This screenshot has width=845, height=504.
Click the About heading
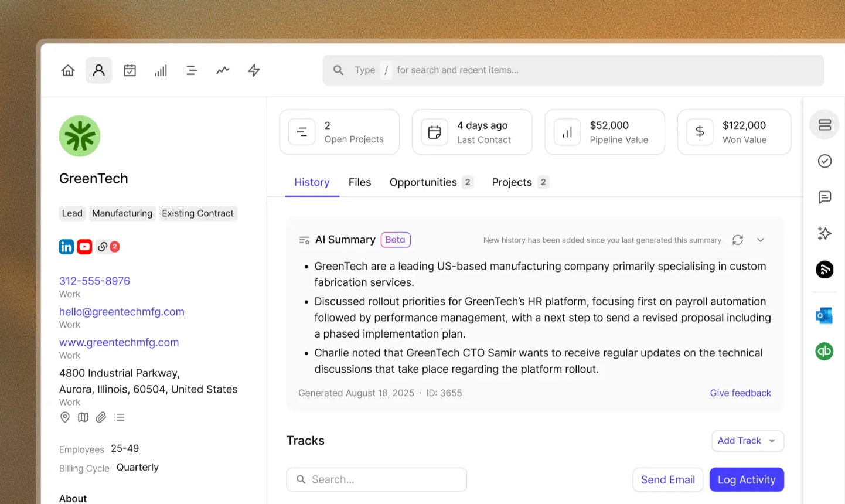point(73,498)
